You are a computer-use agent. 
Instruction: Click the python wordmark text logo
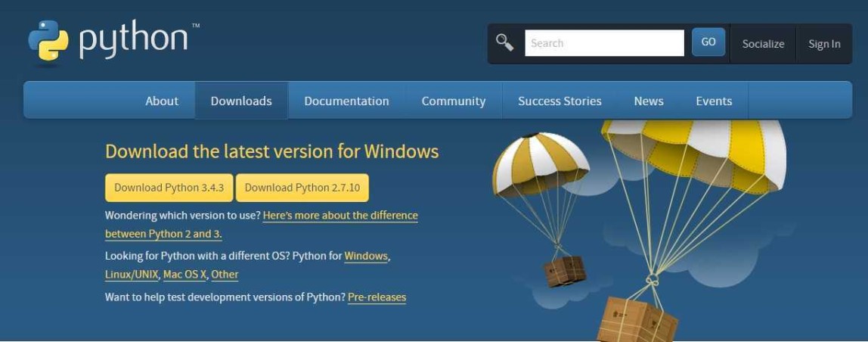point(138,40)
